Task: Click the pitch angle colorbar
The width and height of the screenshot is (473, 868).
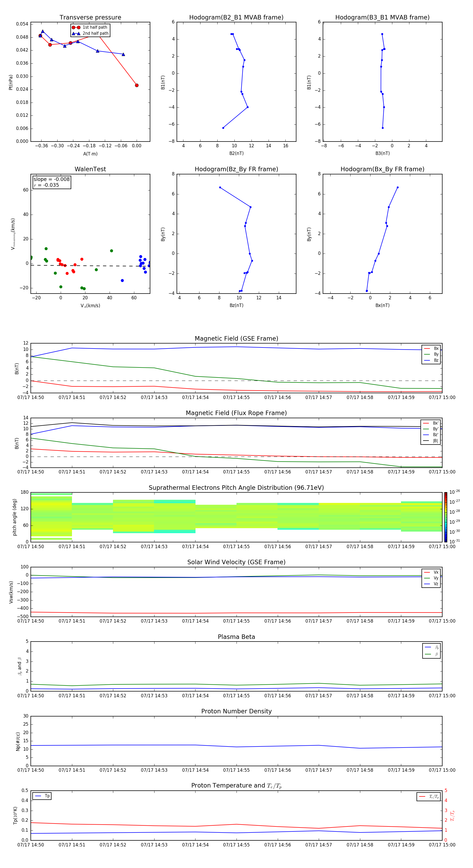Action: pos(446,517)
